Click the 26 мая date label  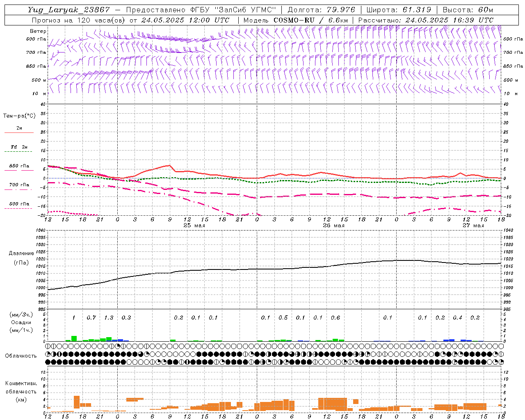pos(333,226)
